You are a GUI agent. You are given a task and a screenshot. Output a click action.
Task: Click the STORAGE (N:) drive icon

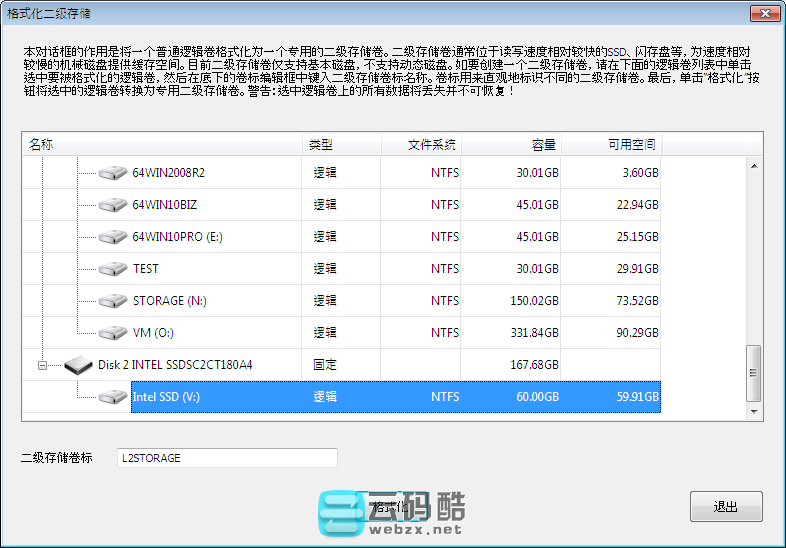(x=113, y=301)
